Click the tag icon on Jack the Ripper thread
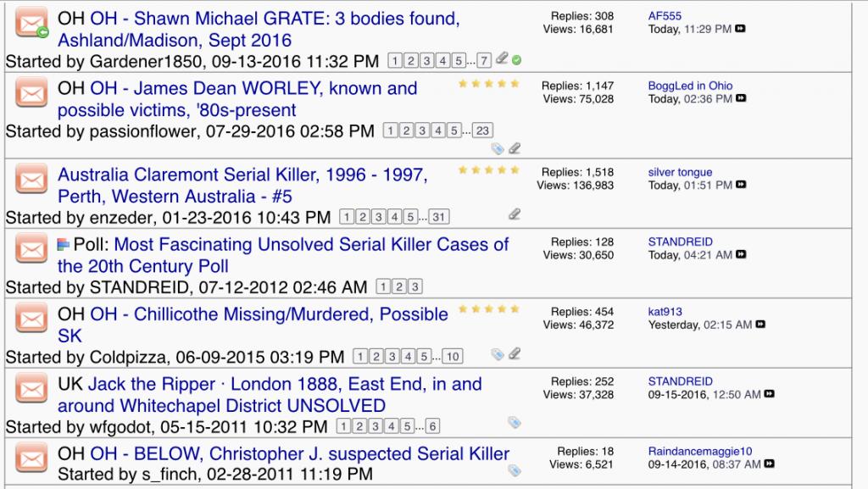The image size is (868, 489). point(514,421)
